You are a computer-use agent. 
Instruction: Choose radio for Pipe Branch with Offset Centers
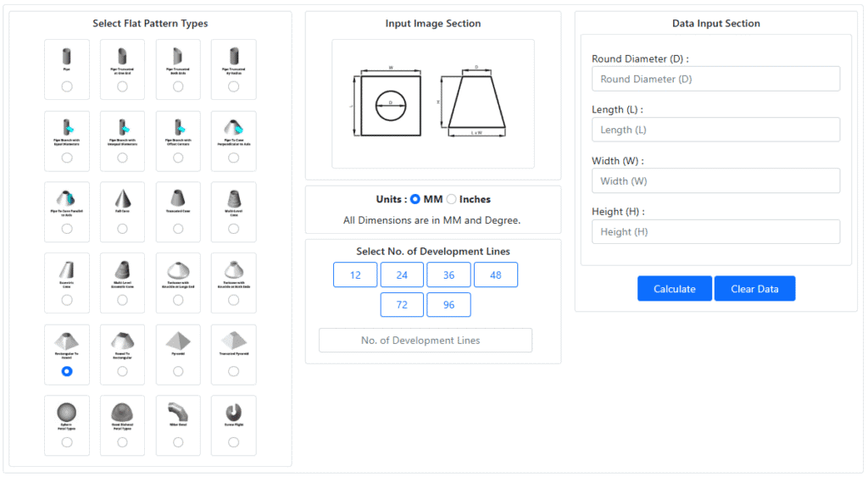click(178, 158)
